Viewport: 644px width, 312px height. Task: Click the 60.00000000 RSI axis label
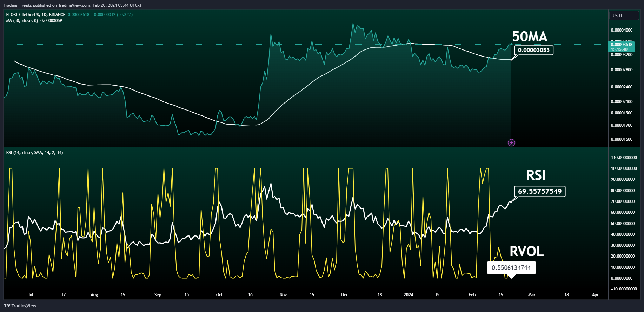[x=623, y=212]
